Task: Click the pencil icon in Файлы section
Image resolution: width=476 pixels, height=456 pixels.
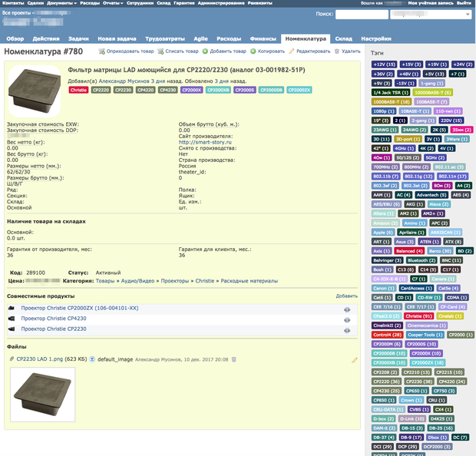Action: point(354,360)
